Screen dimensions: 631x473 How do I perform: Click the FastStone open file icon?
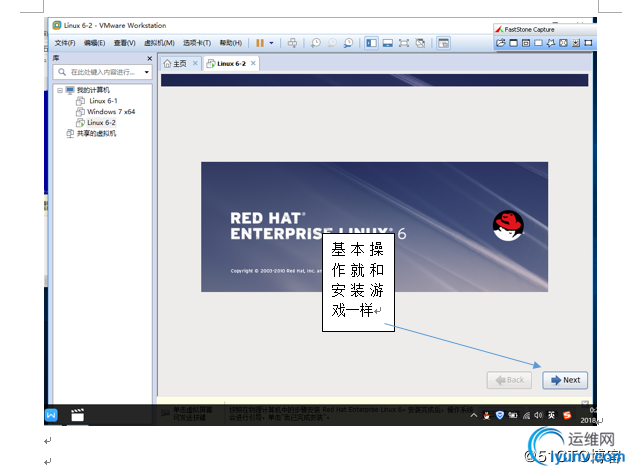(501, 43)
